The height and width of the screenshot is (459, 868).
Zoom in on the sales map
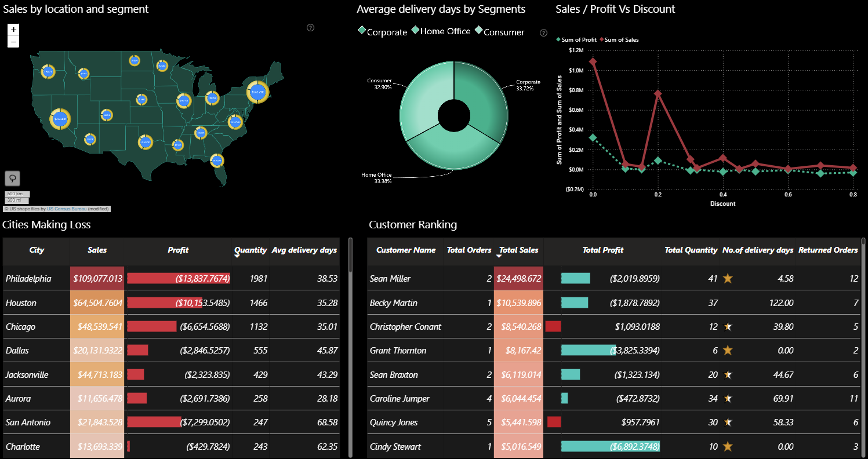(14, 29)
